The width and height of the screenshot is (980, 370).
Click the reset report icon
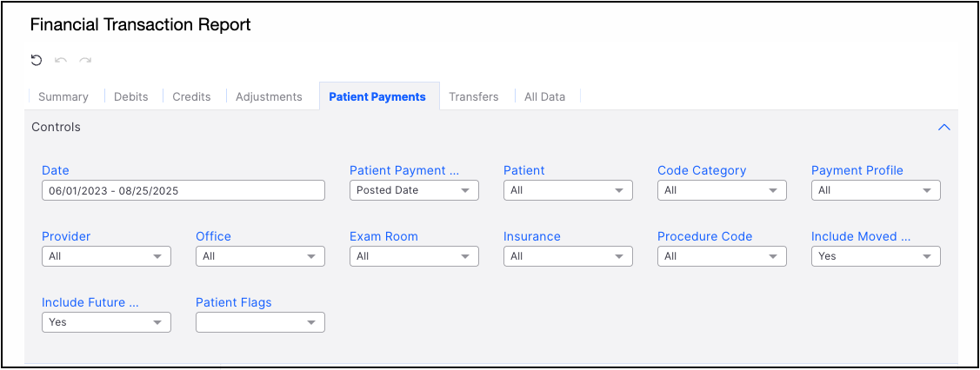[36, 60]
